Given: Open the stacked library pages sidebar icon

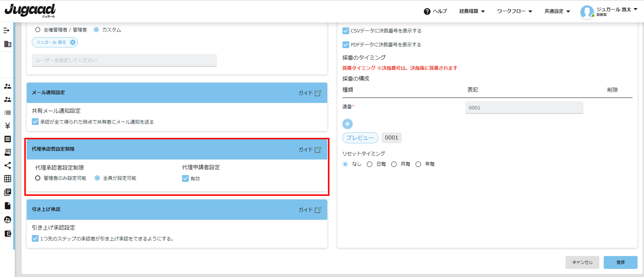Looking at the screenshot, I should 7,192.
